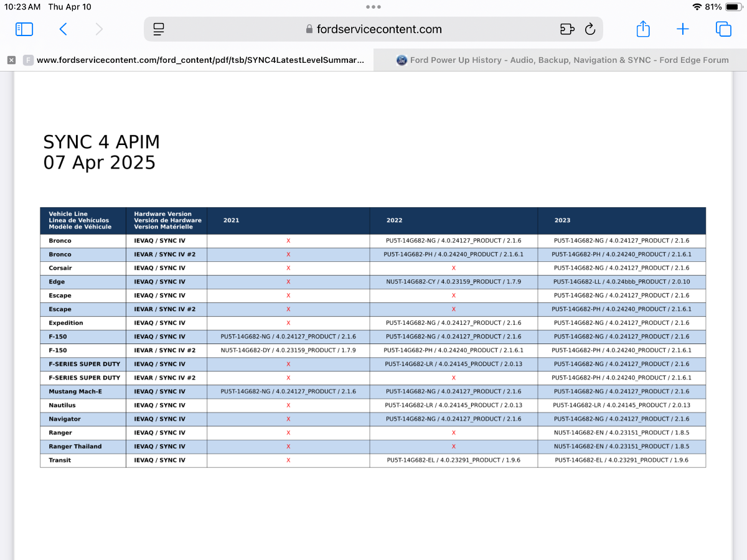This screenshot has height=560, width=747.
Task: Select the Nautilus vehicle line cell
Action: [83, 405]
